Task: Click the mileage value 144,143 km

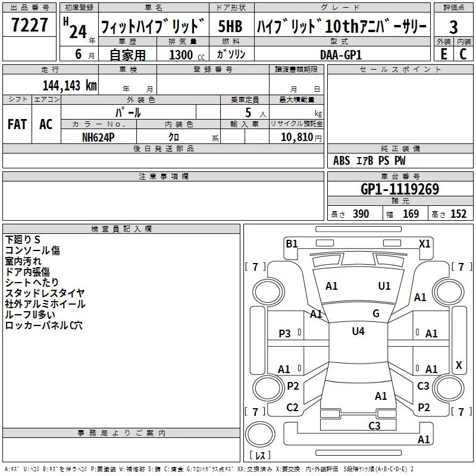Action: click(68, 86)
